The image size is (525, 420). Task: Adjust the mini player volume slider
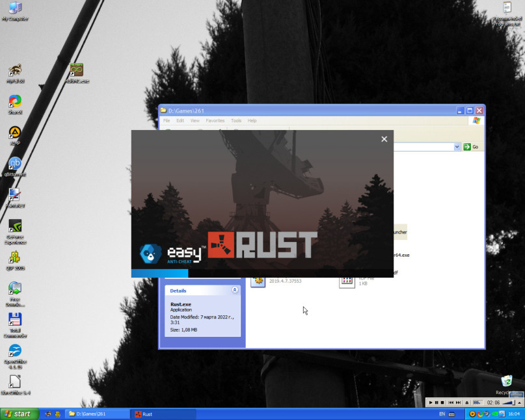[508, 402]
